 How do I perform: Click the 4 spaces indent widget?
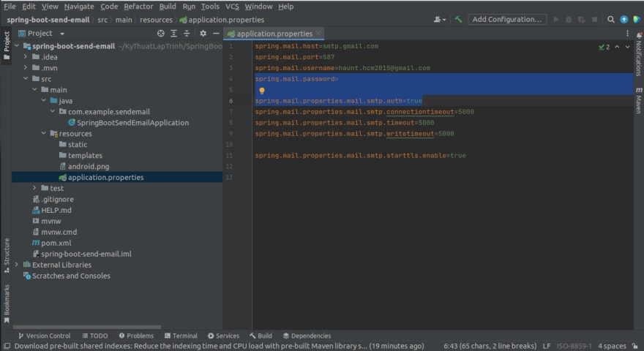612,346
